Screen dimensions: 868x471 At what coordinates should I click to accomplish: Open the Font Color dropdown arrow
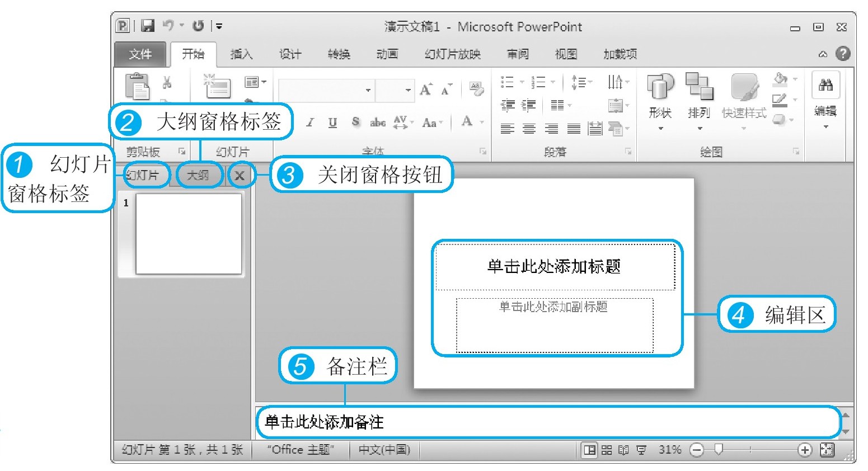tap(482, 122)
